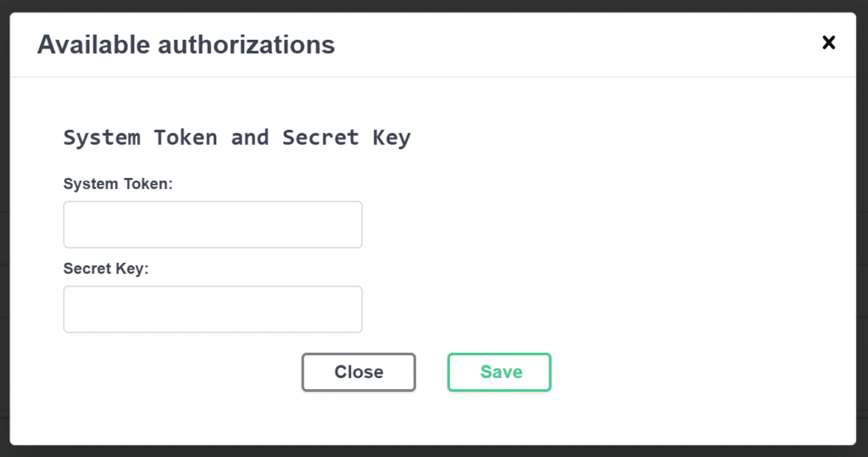
Task: Click the "System Token:" label
Action: 118,183
